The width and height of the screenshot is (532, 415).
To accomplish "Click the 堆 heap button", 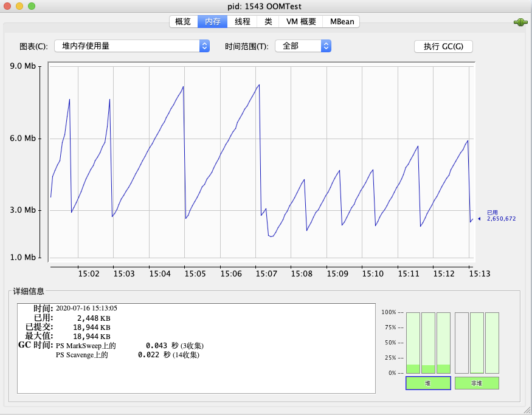I will coord(428,383).
